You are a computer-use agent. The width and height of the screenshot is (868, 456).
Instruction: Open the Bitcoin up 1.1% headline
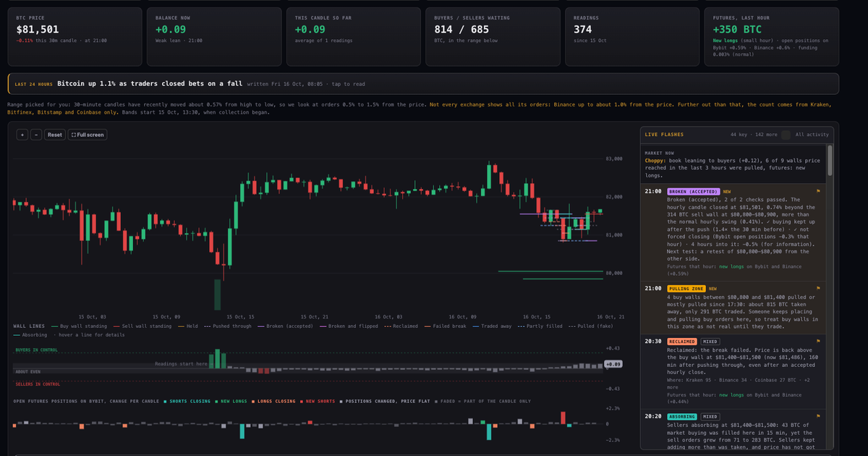point(150,83)
